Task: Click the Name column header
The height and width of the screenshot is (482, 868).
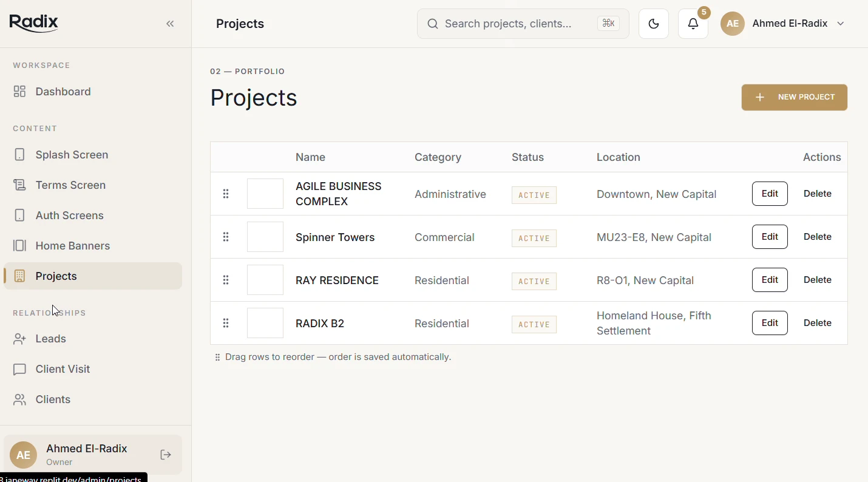Action: 311,157
